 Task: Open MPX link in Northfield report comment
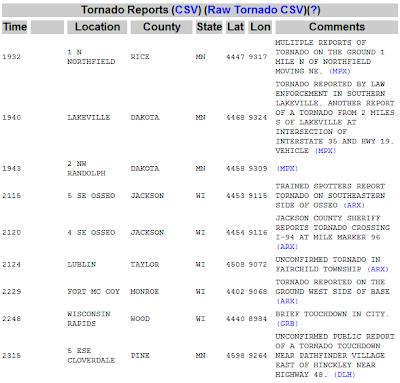tap(340, 71)
